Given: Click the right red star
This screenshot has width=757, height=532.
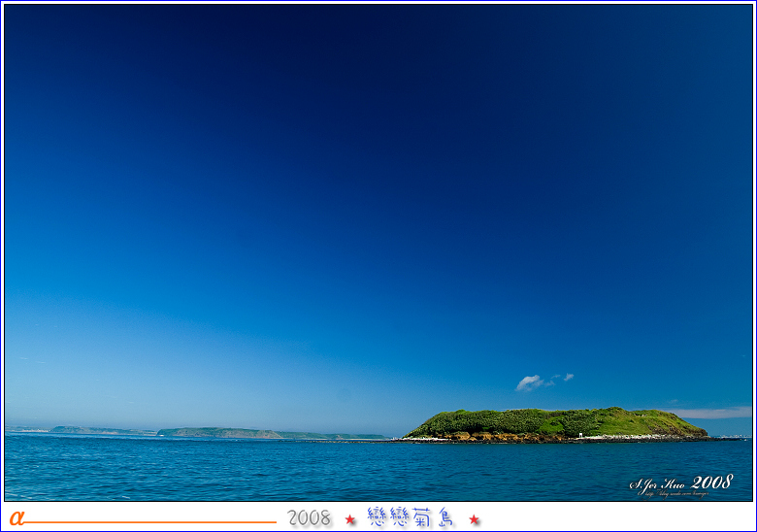Looking at the screenshot, I should (475, 519).
